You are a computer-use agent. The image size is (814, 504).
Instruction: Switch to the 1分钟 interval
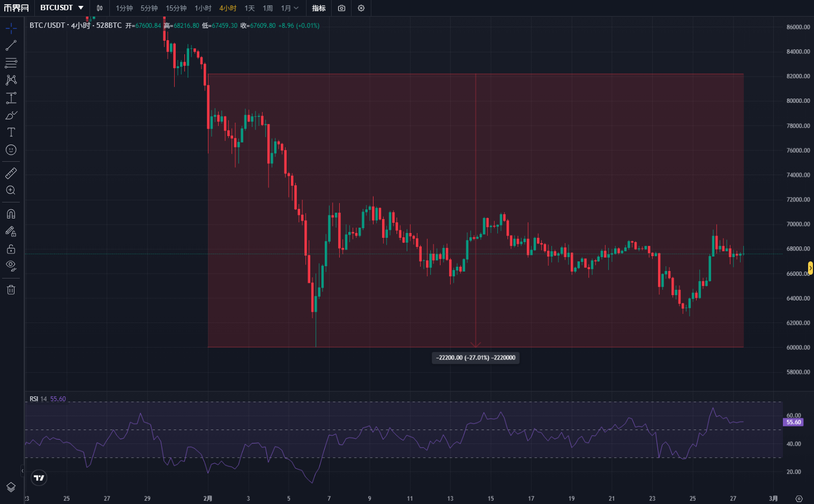[x=124, y=8]
